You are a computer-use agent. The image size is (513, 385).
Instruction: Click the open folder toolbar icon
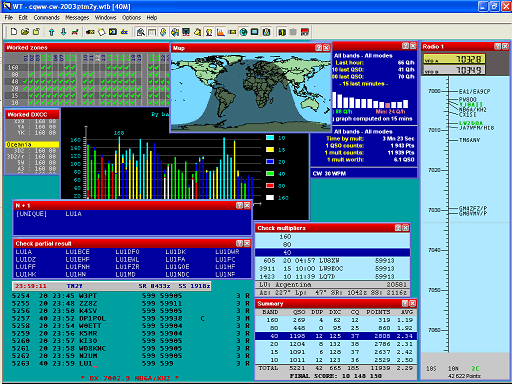point(25,32)
